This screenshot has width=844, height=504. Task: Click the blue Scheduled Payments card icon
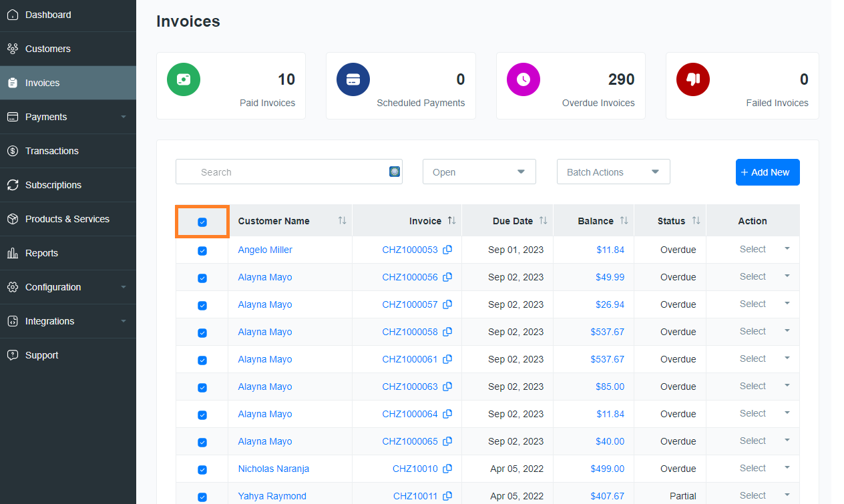(x=353, y=79)
